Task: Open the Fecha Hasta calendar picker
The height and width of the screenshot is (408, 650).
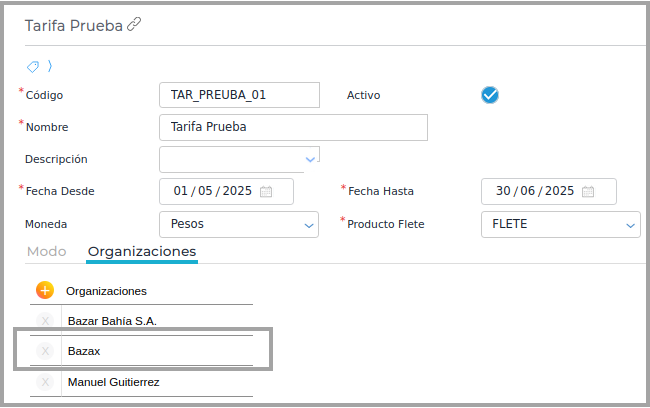Action: [x=588, y=191]
